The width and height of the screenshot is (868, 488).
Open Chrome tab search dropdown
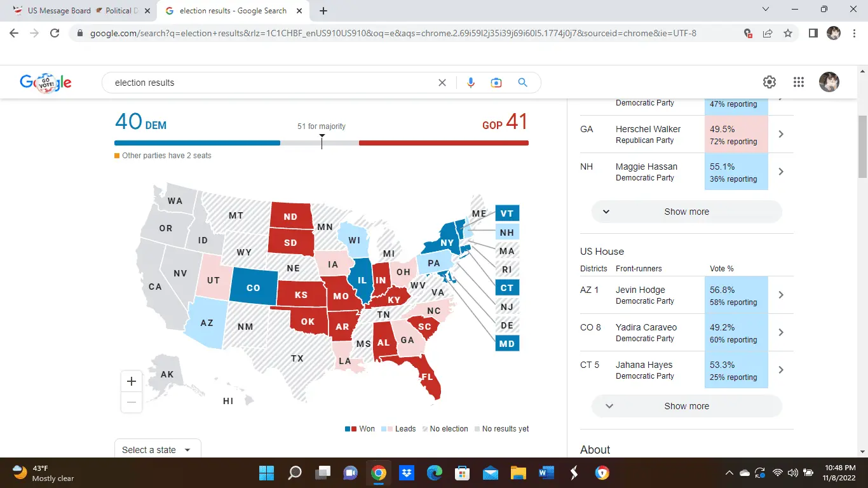coord(766,10)
